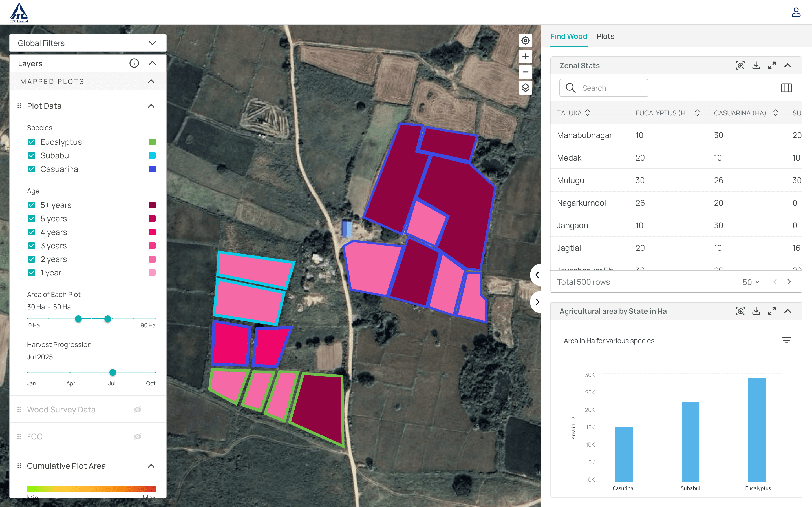Expand Zonal Stats panel to fullscreen

[x=772, y=65]
